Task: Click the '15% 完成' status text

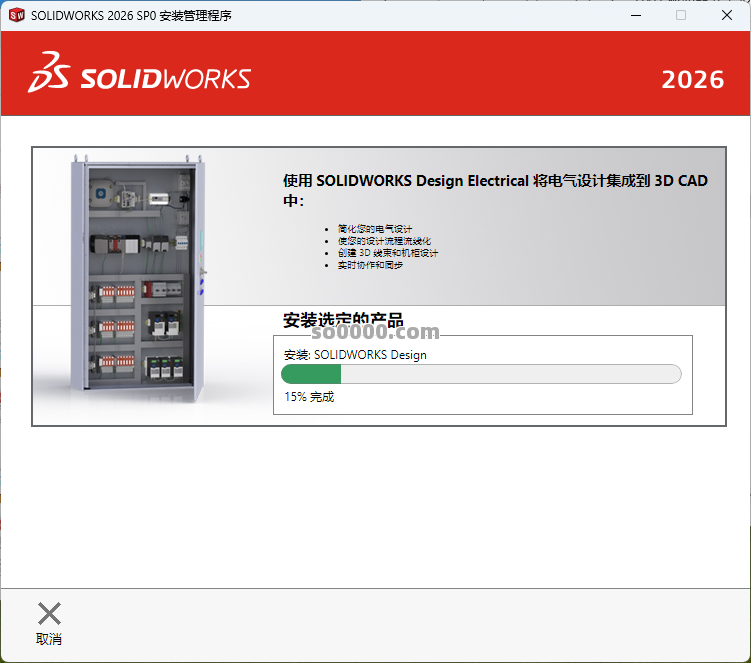Action: (309, 397)
